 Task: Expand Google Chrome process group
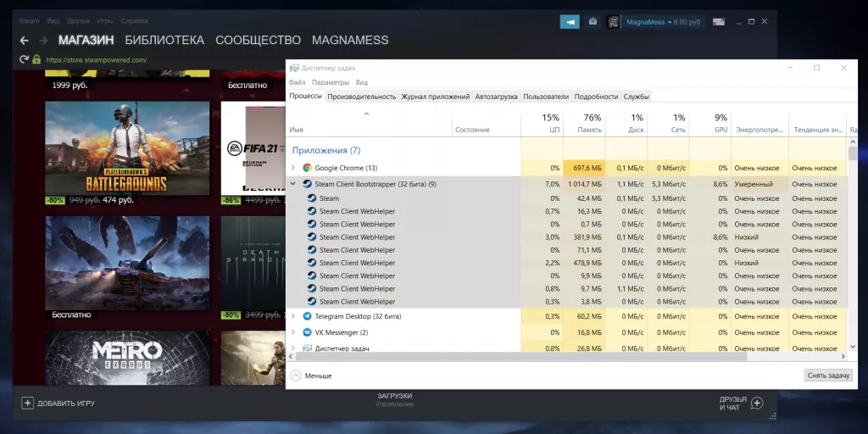(x=292, y=168)
